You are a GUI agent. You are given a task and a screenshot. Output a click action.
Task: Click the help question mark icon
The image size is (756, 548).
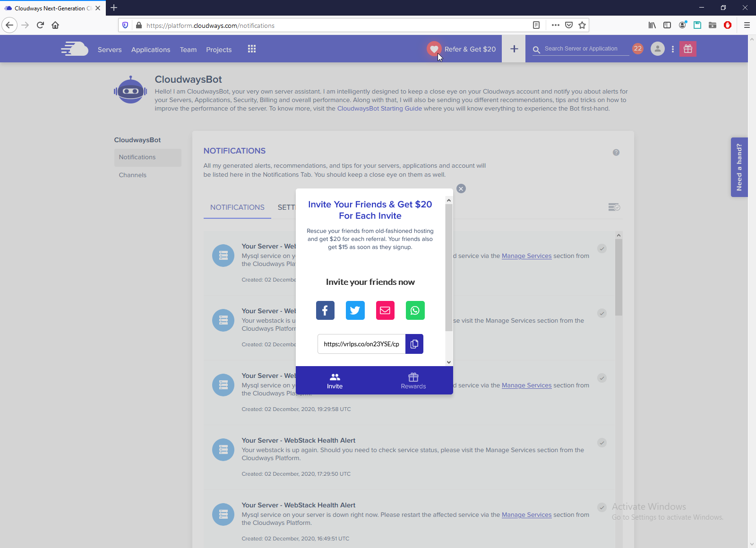(616, 153)
